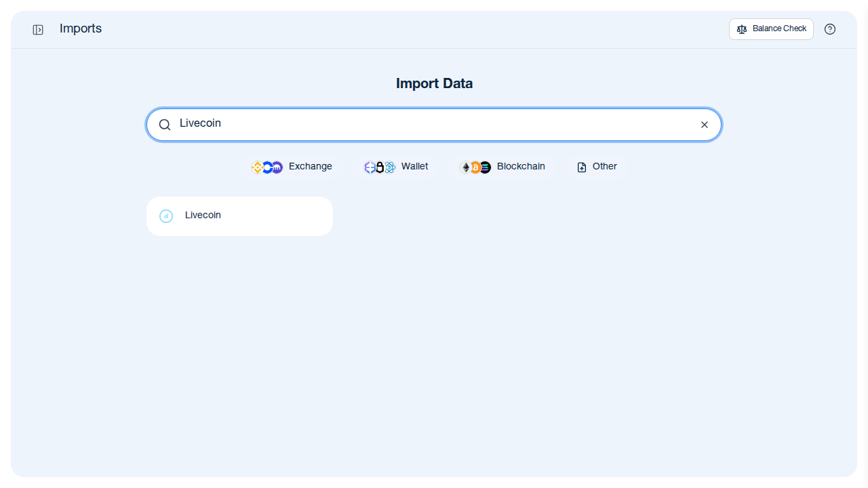Click the Imports page title
Screen dimensions: 868x488
tap(81, 28)
